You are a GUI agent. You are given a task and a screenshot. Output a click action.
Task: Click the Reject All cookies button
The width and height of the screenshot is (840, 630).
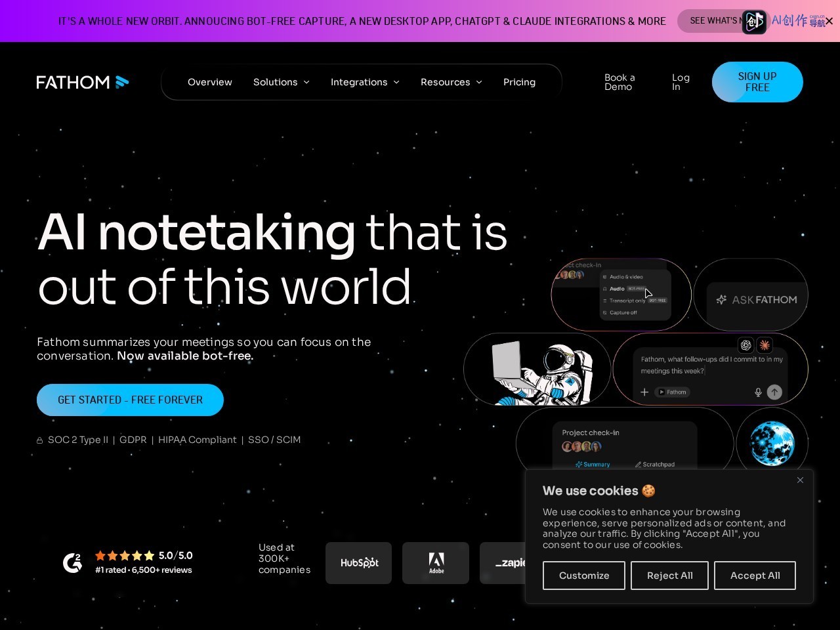pos(669,576)
